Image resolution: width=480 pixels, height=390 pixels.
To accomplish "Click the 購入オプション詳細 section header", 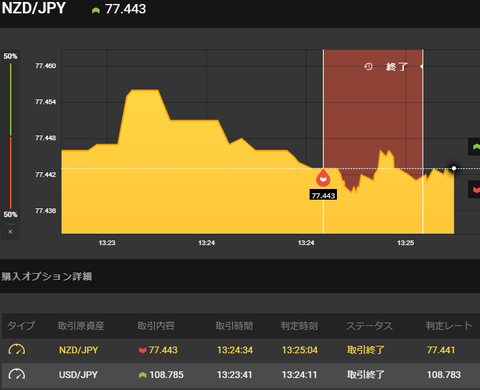I will (x=47, y=276).
